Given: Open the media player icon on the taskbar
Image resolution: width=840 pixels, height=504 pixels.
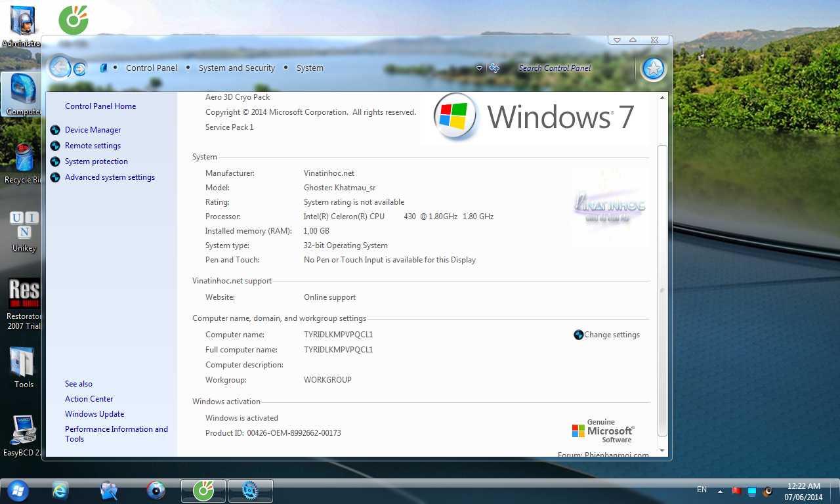Looking at the screenshot, I should pos(156,490).
